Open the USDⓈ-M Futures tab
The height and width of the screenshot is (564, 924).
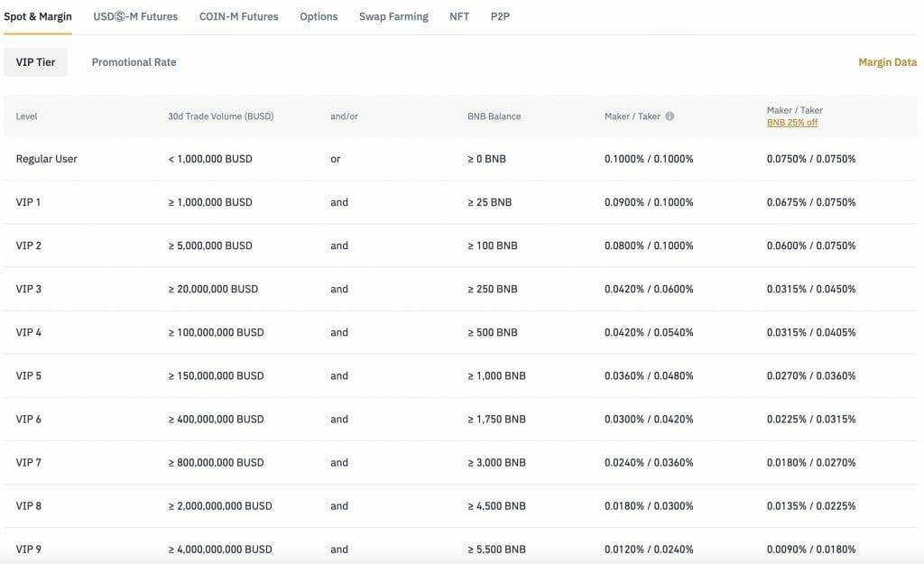click(135, 16)
